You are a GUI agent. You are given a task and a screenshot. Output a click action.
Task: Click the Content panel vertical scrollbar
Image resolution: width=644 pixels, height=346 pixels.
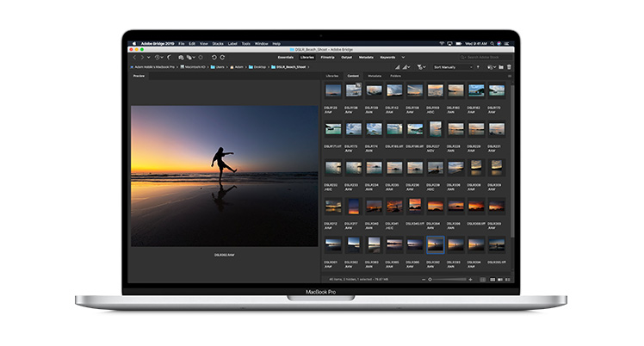[511, 160]
